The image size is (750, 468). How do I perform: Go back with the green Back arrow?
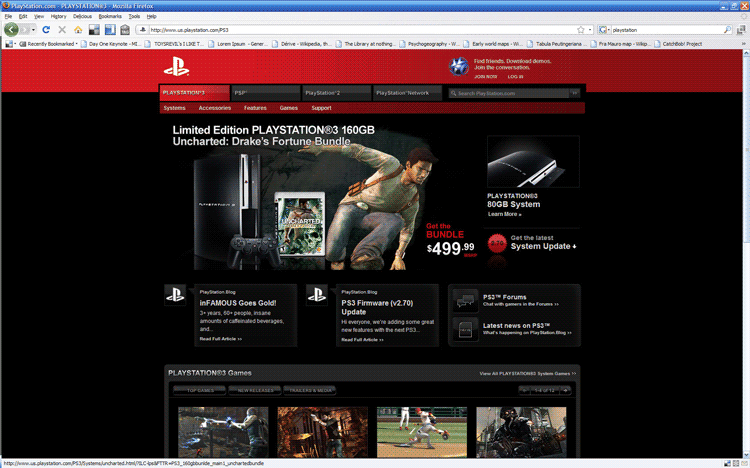[x=11, y=29]
